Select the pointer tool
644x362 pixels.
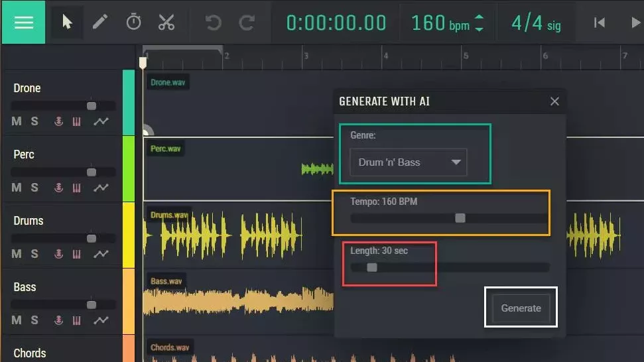[x=67, y=22]
